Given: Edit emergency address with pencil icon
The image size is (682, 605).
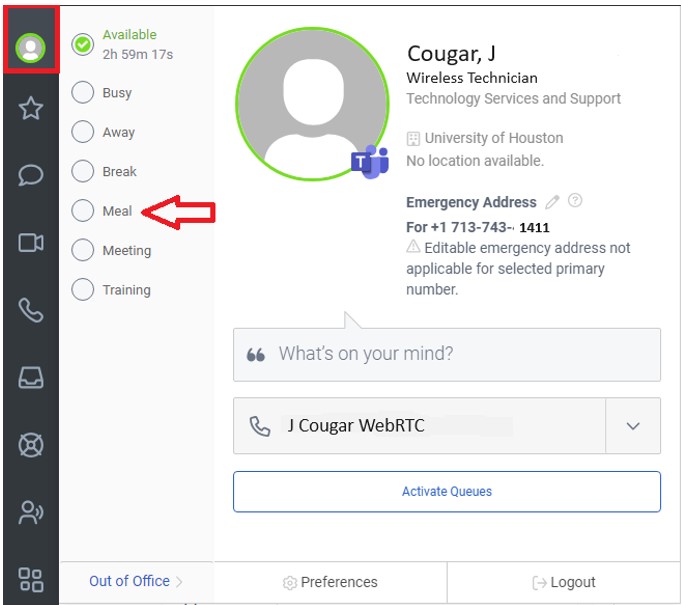Looking at the screenshot, I should pos(552,202).
